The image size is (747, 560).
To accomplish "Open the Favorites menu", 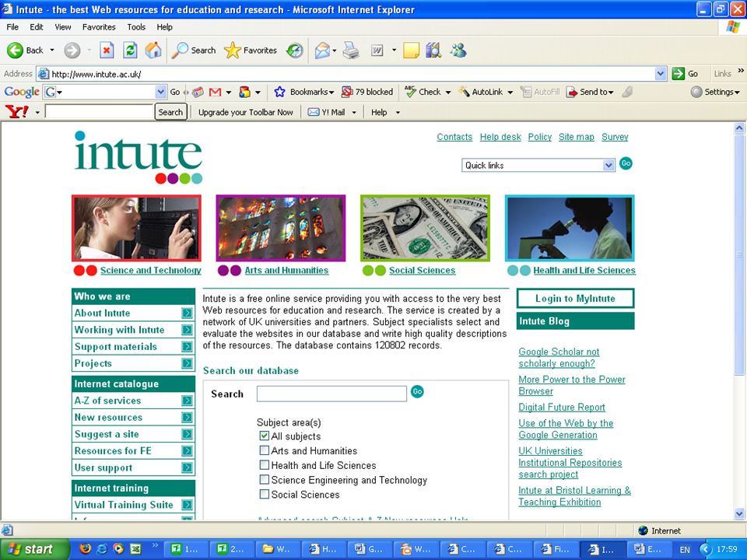I will pyautogui.click(x=99, y=27).
